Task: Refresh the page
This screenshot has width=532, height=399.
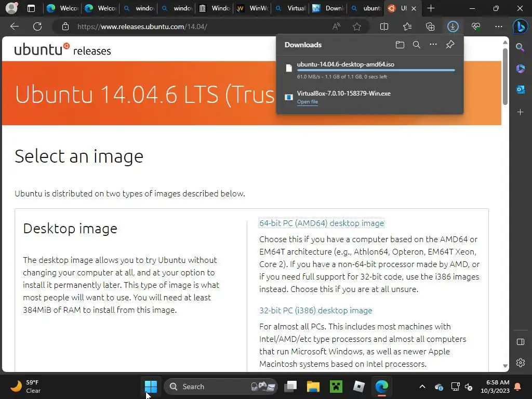Action: pos(37,26)
